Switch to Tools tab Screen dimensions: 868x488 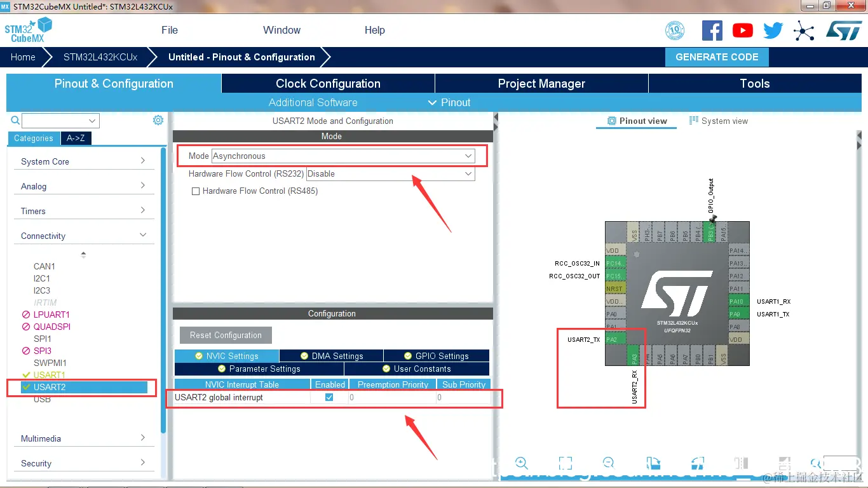click(755, 83)
